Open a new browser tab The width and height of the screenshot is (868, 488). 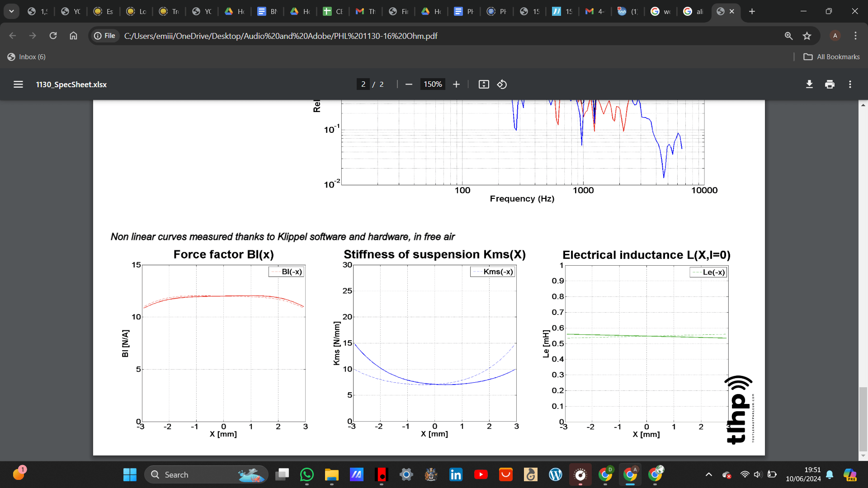pyautogui.click(x=752, y=11)
